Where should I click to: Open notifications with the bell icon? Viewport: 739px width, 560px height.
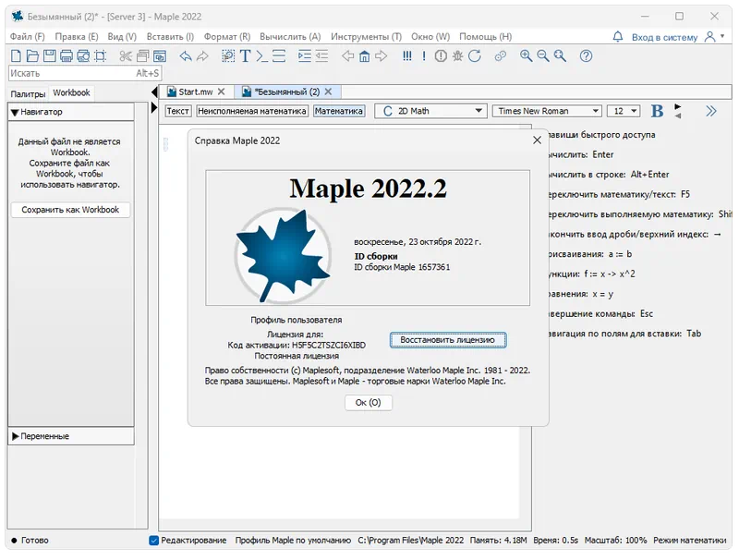(617, 37)
